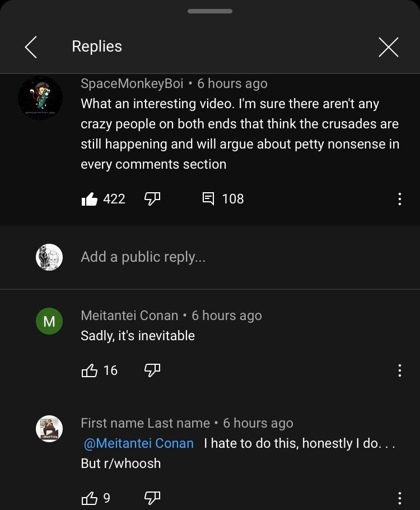Like SpaceMonkeyBoi's comment
The image size is (420, 510).
point(90,199)
